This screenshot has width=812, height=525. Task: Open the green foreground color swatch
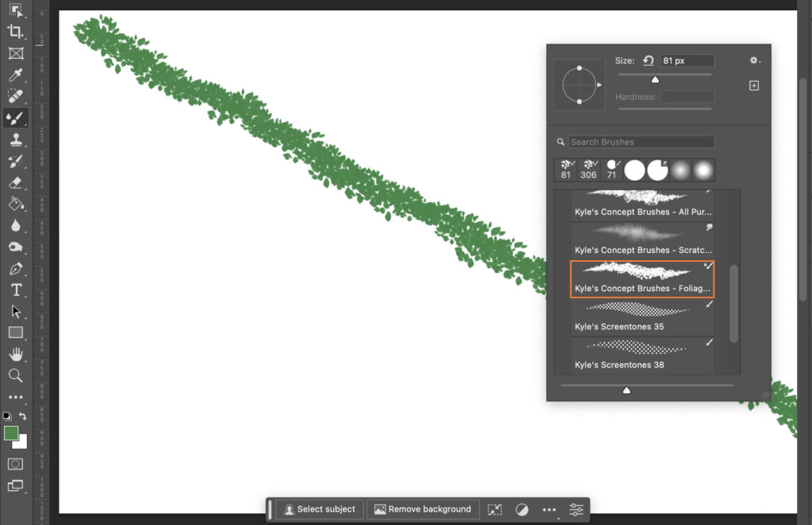coord(12,435)
